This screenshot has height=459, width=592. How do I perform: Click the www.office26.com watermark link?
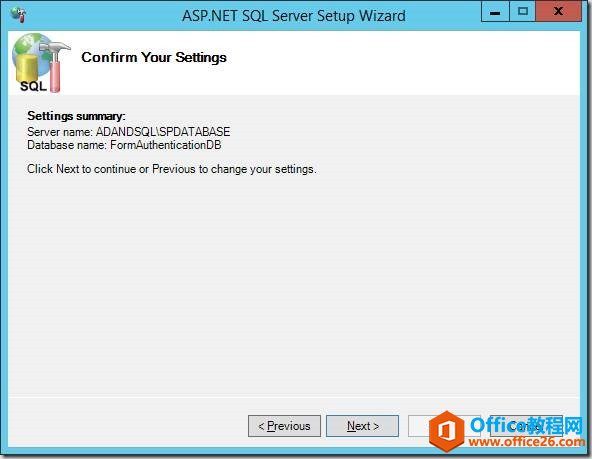coord(526,442)
